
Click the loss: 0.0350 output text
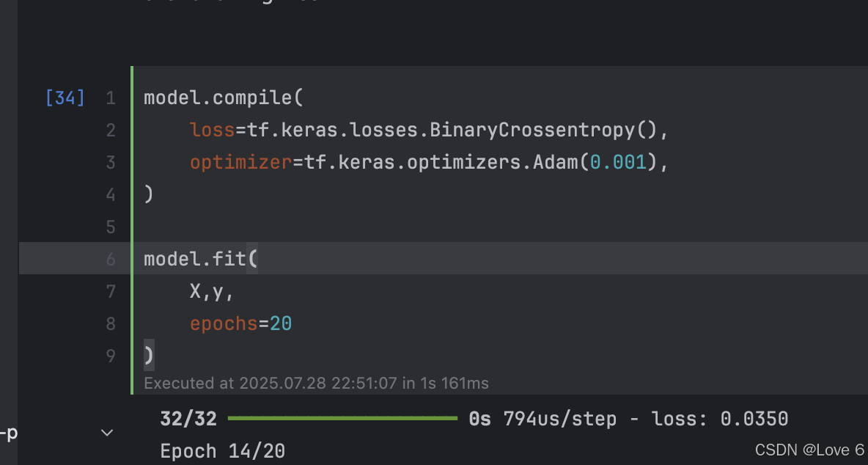tap(720, 419)
